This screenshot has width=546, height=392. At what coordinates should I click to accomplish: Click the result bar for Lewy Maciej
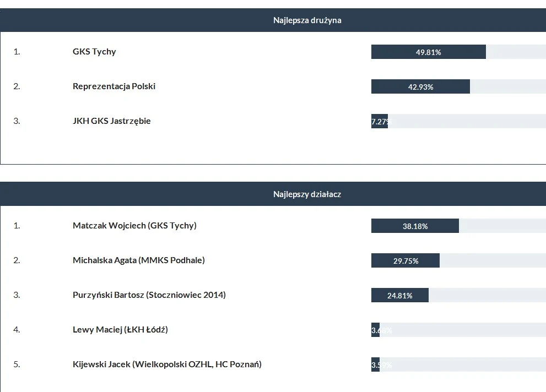click(376, 330)
